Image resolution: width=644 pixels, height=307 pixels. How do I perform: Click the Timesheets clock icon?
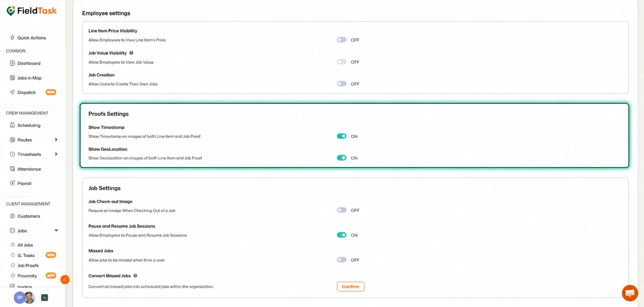12,154
